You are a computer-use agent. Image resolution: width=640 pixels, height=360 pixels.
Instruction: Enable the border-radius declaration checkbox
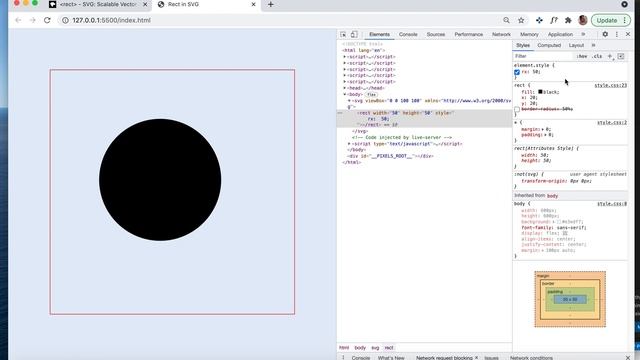[x=517, y=109]
